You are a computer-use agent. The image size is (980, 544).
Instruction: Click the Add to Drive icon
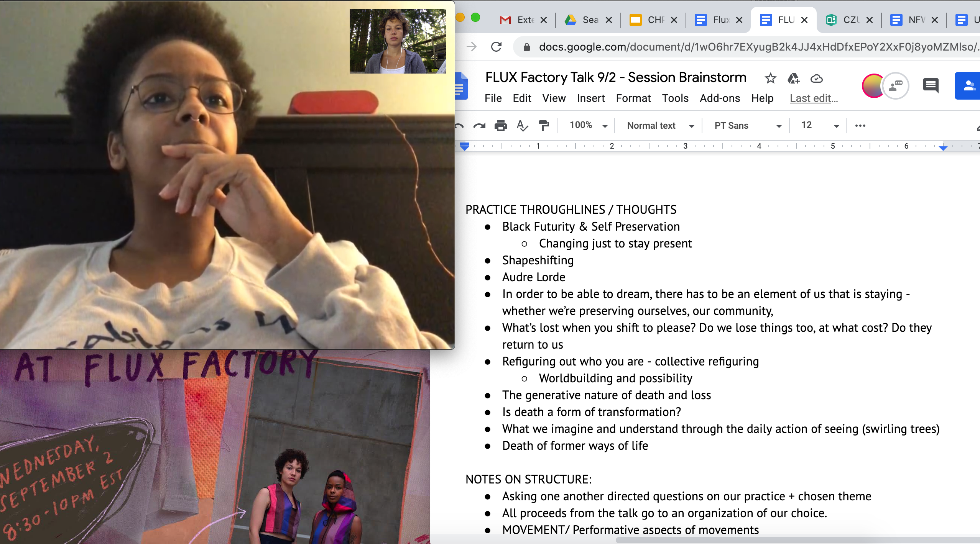point(793,79)
